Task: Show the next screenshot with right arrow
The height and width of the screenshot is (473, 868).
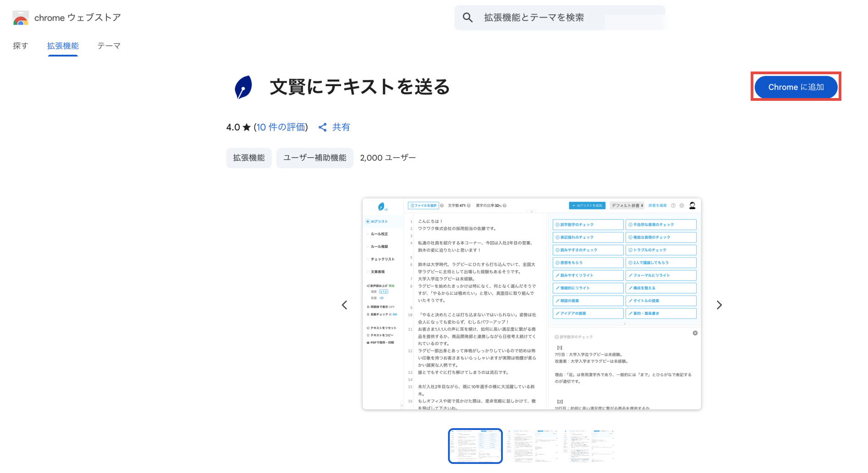Action: pyautogui.click(x=719, y=305)
